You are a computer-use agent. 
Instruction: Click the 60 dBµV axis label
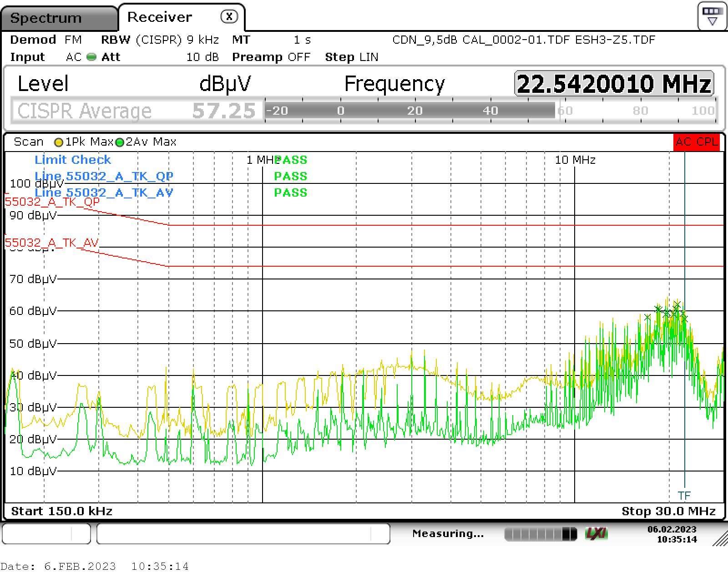(x=33, y=311)
